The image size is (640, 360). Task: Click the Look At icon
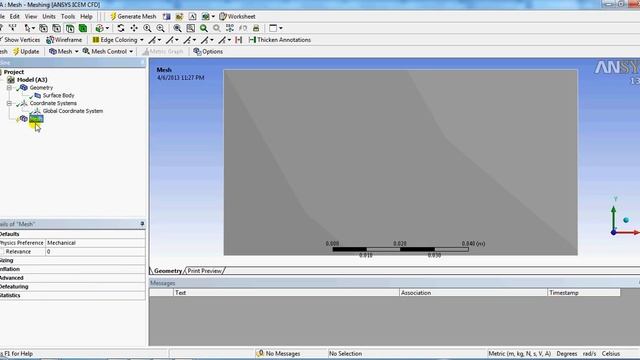[x=243, y=28]
